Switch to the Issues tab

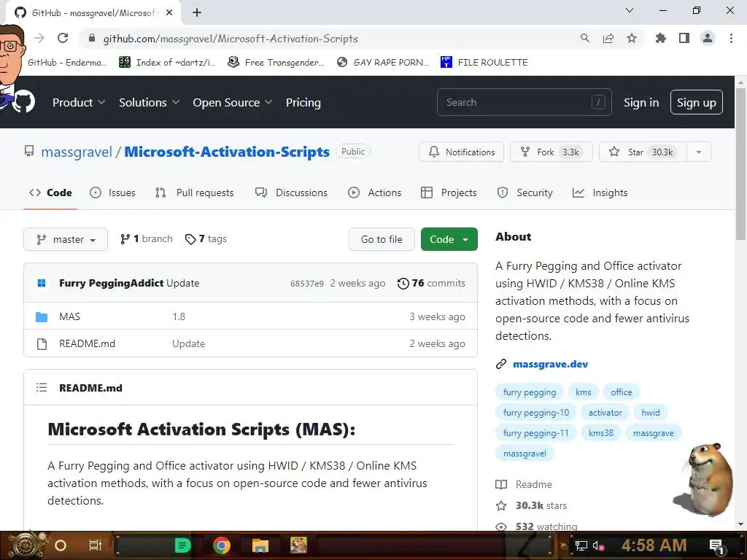pos(113,192)
